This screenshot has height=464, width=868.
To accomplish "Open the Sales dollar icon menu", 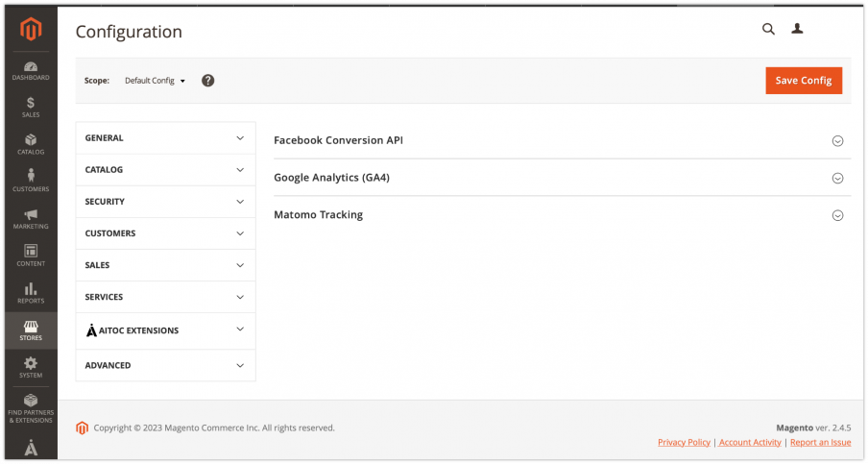I will 31,108.
